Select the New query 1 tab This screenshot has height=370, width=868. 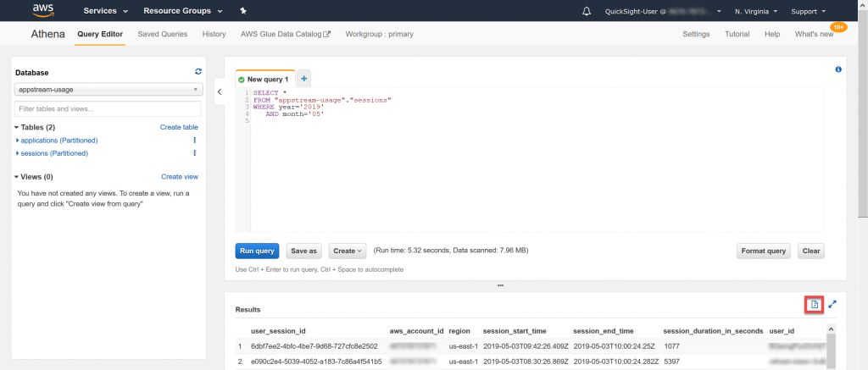coord(265,79)
